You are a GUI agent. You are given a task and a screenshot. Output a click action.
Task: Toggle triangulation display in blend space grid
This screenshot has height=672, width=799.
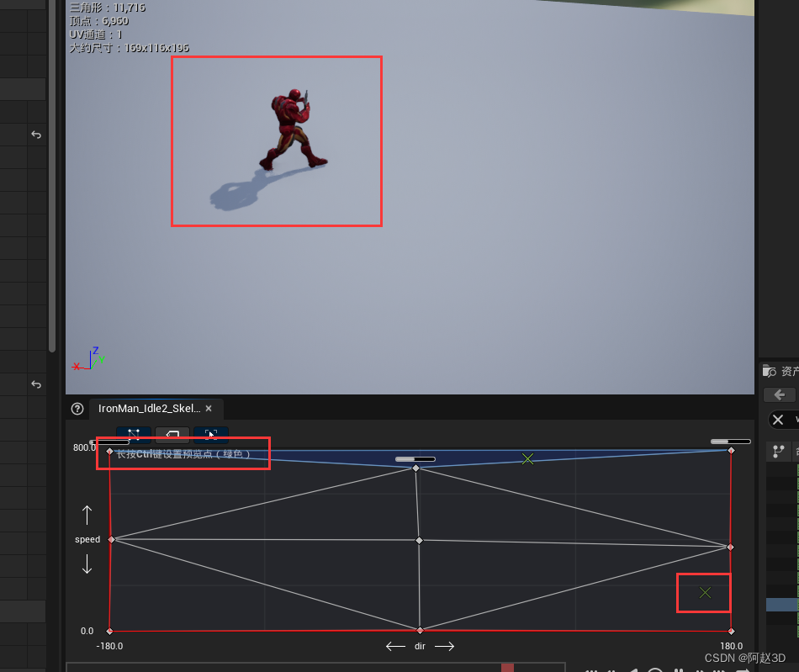click(134, 434)
